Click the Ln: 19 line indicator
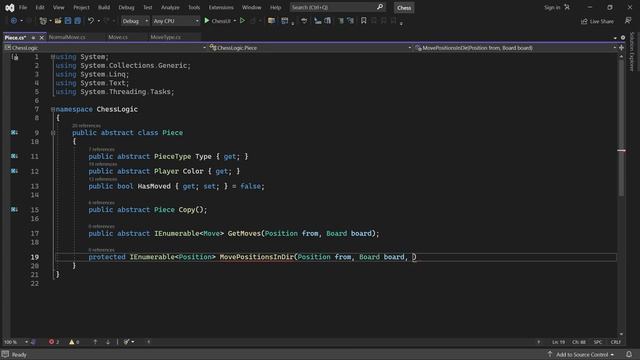Screen dimensions: 640x360 point(558,342)
